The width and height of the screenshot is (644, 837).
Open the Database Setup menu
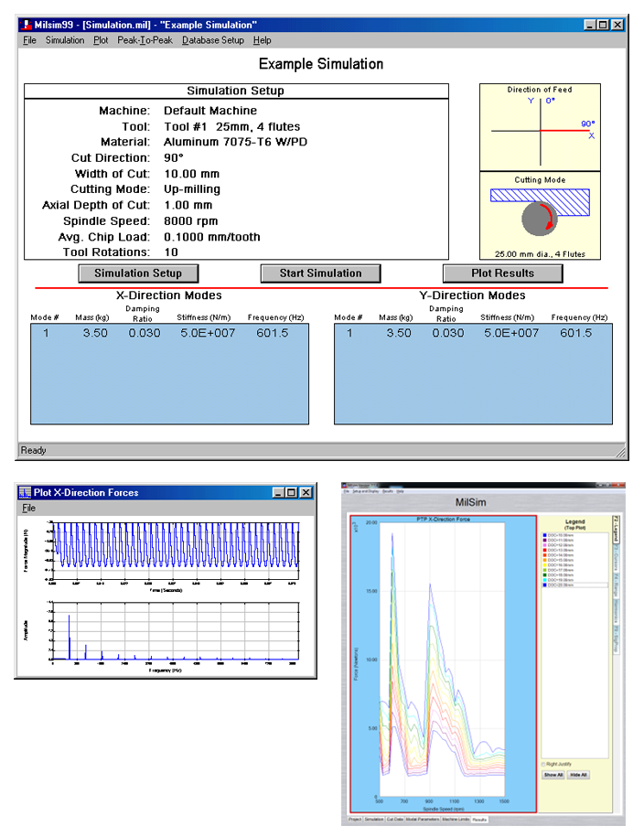tap(212, 40)
